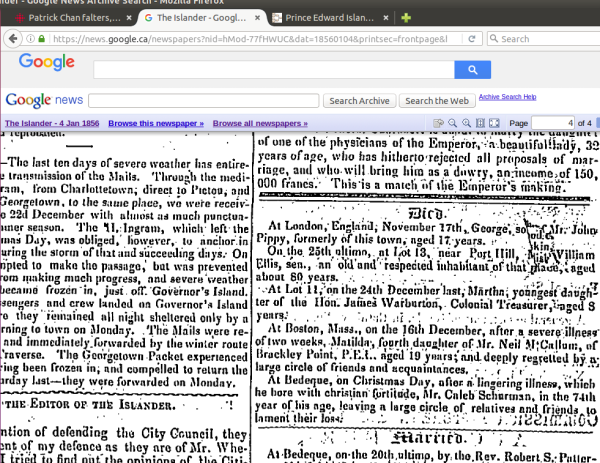Viewport: 600px width, 463px height.
Task: Open the Archive Search Help link
Action: [507, 97]
